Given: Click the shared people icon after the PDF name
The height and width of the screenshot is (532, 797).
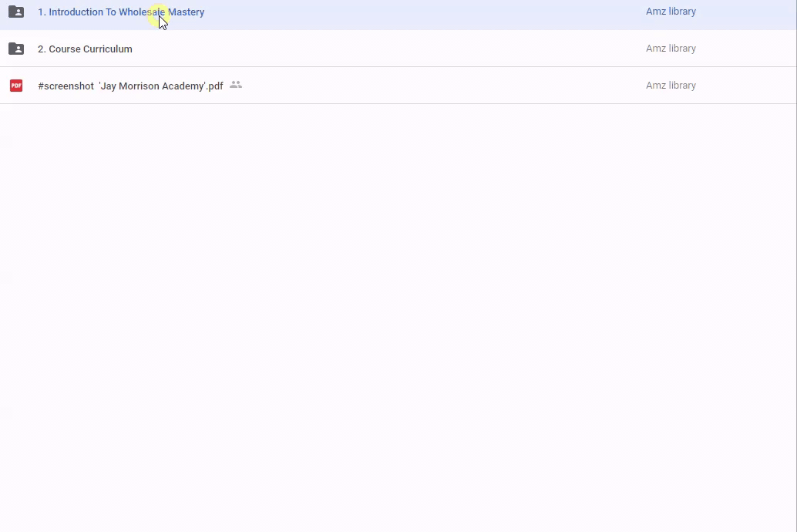Looking at the screenshot, I should click(236, 85).
